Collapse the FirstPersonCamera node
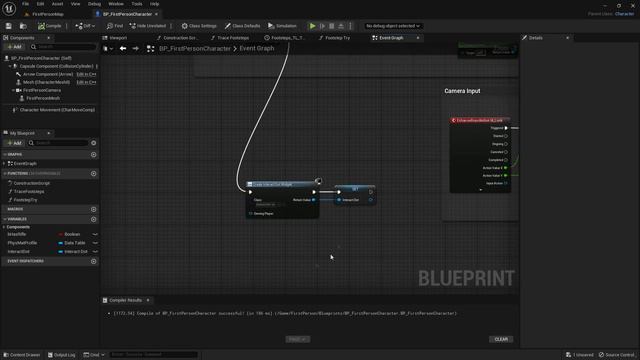 tap(13, 90)
